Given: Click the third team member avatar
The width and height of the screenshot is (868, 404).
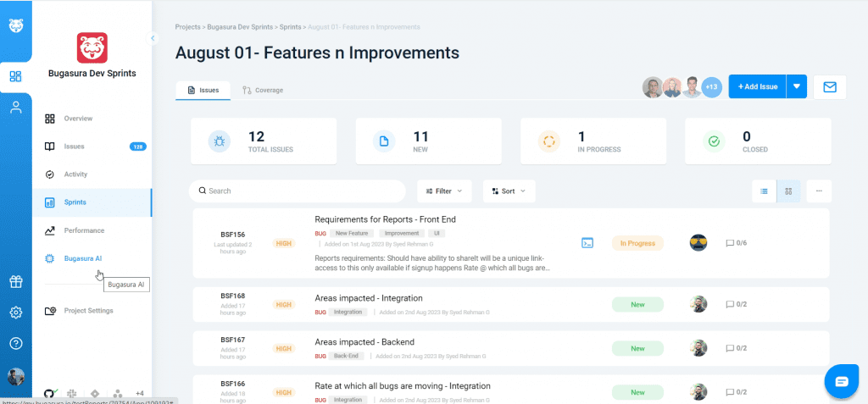Looking at the screenshot, I should (692, 87).
